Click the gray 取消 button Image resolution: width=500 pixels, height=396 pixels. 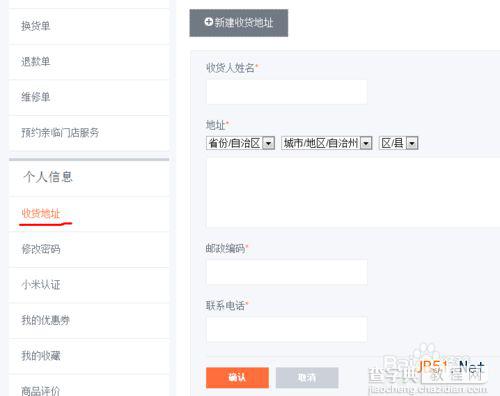(x=307, y=378)
